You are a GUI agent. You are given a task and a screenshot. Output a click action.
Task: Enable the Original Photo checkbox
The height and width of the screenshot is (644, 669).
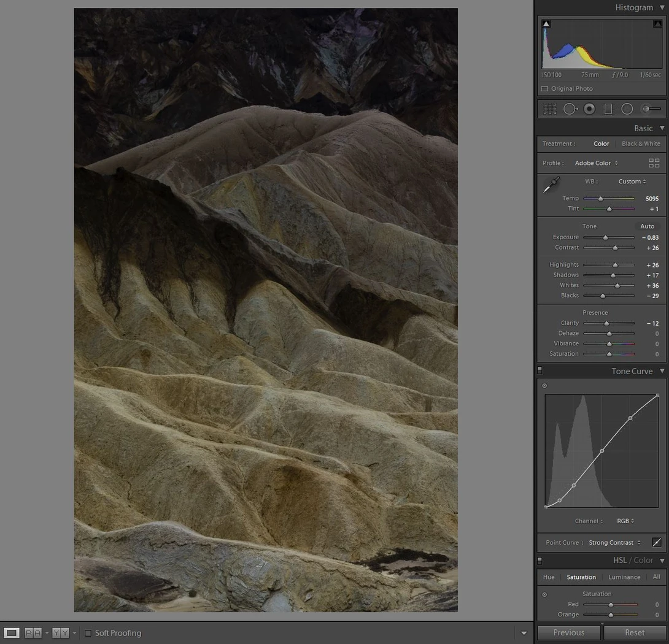(x=544, y=89)
